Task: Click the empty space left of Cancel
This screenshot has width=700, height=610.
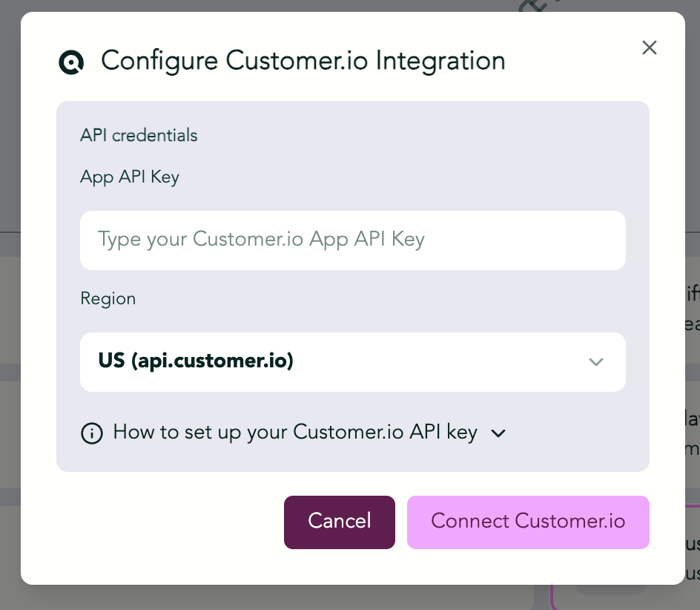Action: click(x=170, y=522)
